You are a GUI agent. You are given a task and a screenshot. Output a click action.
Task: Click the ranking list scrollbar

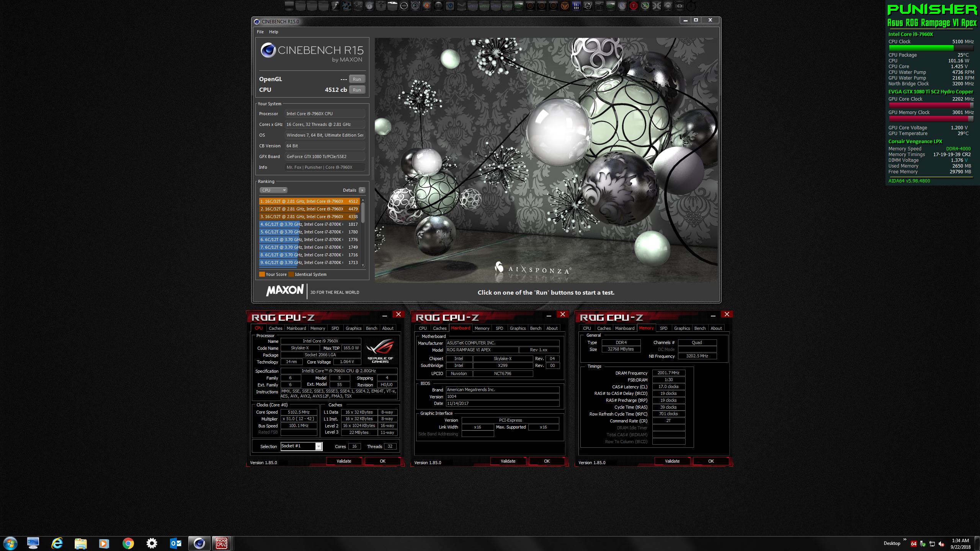tap(363, 213)
